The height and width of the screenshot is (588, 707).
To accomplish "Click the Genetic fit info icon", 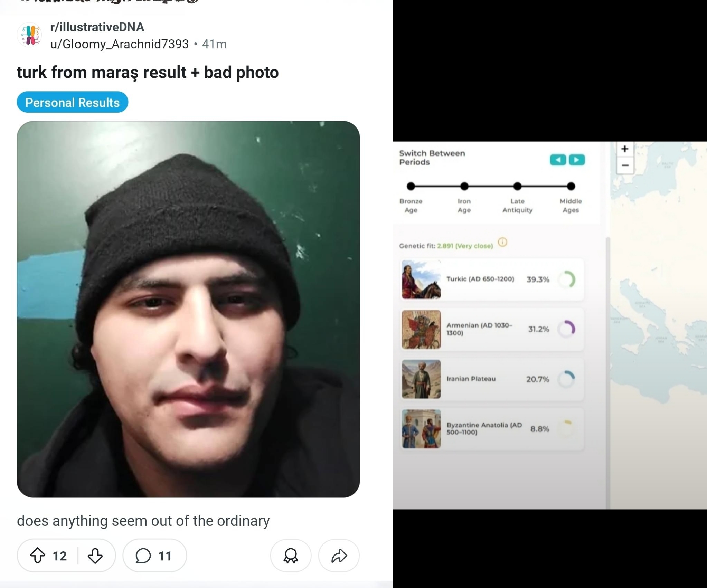I will click(502, 242).
